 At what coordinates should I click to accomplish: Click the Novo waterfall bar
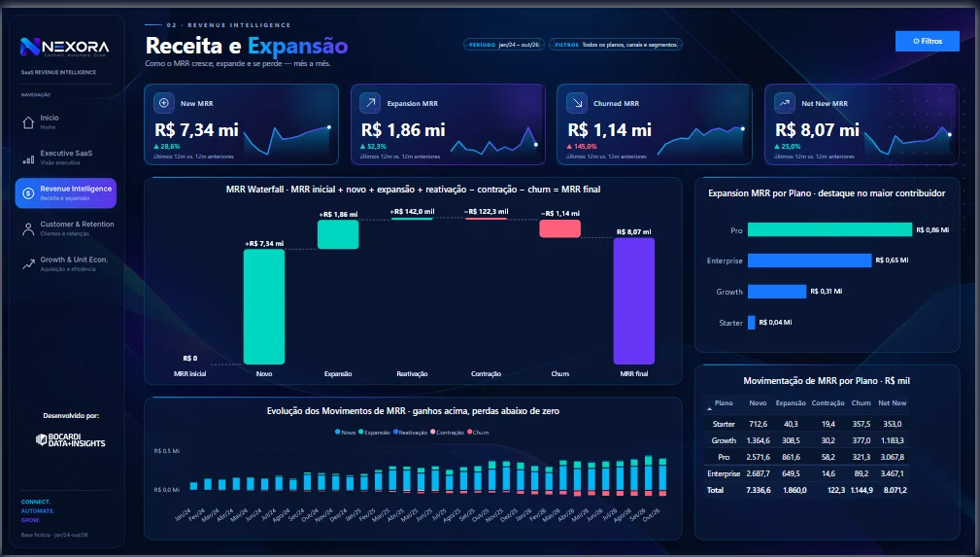[x=264, y=306]
